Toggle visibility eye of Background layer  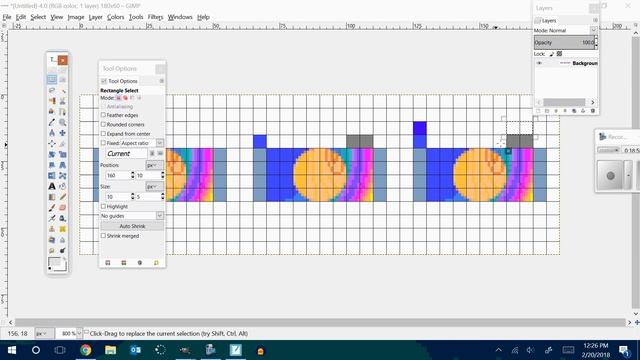(540, 63)
